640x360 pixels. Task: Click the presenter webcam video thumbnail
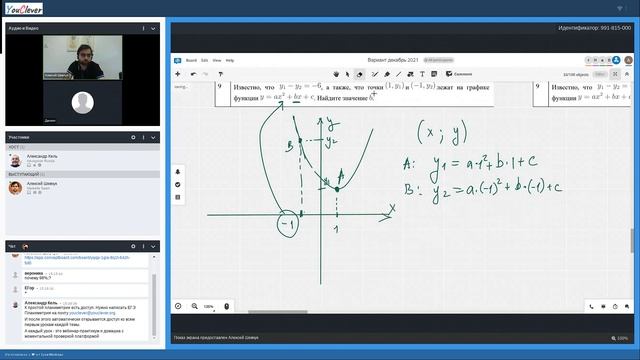[x=82, y=57]
